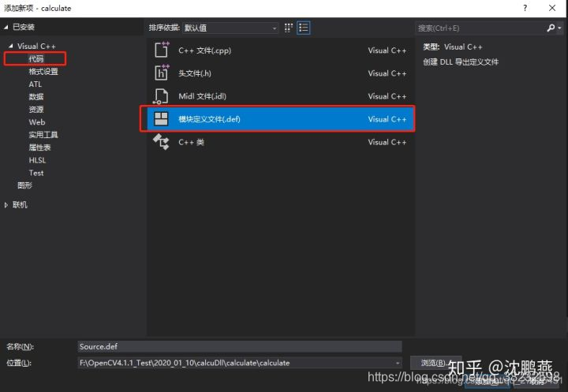Click the Source.def name field
The image size is (568, 392).
pyautogui.click(x=240, y=346)
